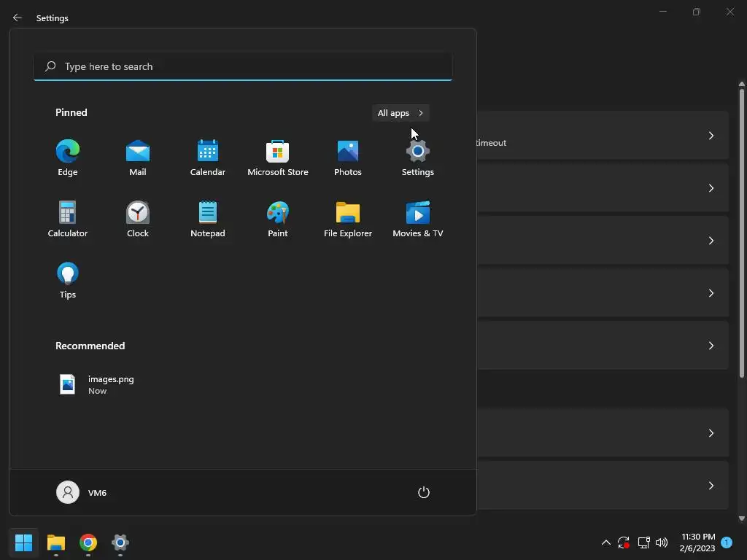Click the scrollbar down arrow in Settings
This screenshot has height=560, width=747.
pyautogui.click(x=741, y=518)
